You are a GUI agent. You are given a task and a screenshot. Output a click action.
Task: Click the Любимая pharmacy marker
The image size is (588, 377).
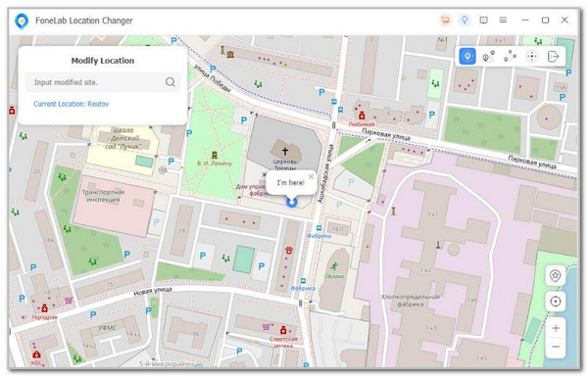coord(362,115)
